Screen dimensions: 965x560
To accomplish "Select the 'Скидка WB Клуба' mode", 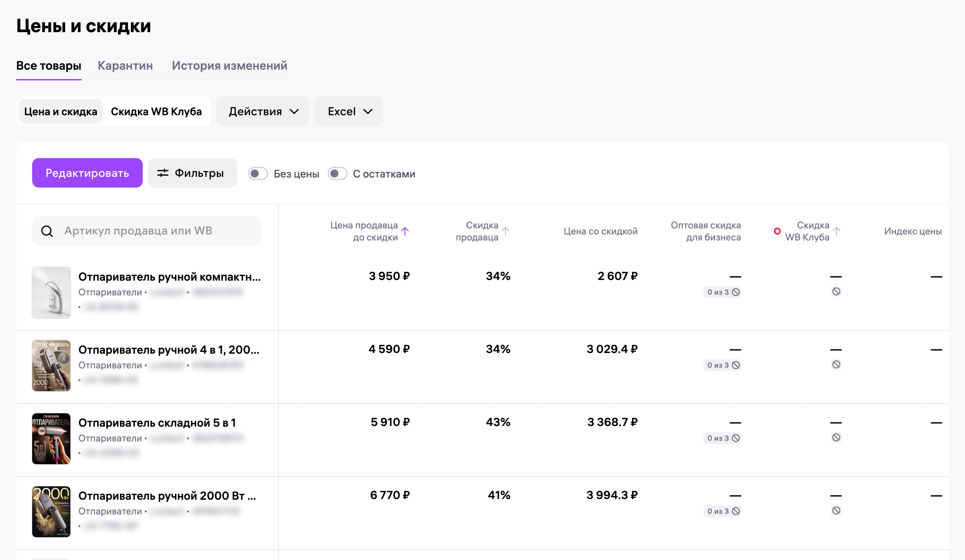I will click(156, 112).
